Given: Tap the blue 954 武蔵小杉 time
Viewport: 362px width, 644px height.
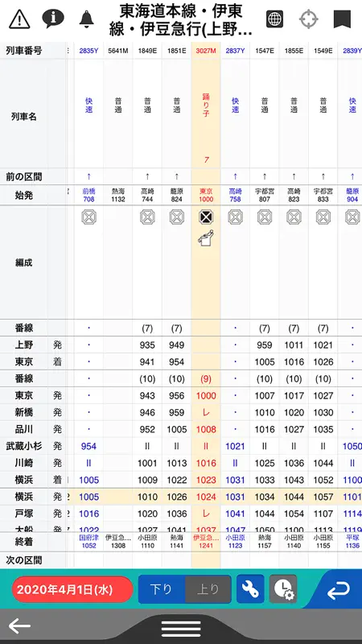Looking at the screenshot, I should click(x=88, y=446).
